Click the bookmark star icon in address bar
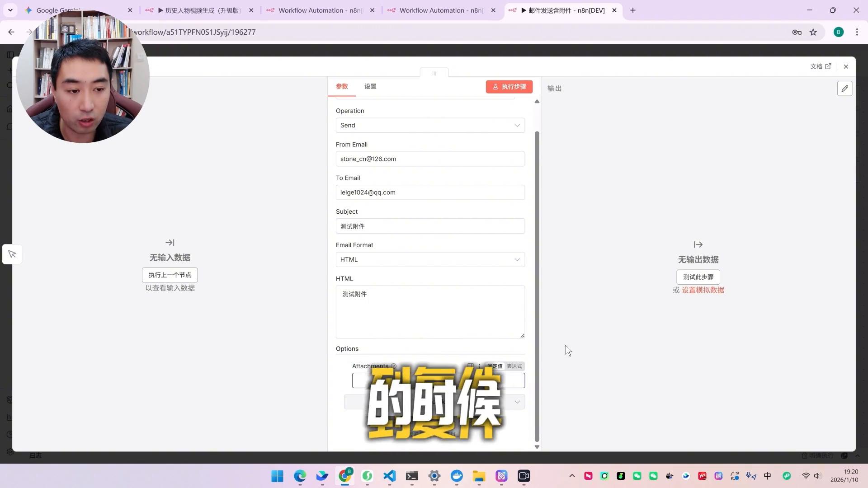868x488 pixels. [813, 32]
